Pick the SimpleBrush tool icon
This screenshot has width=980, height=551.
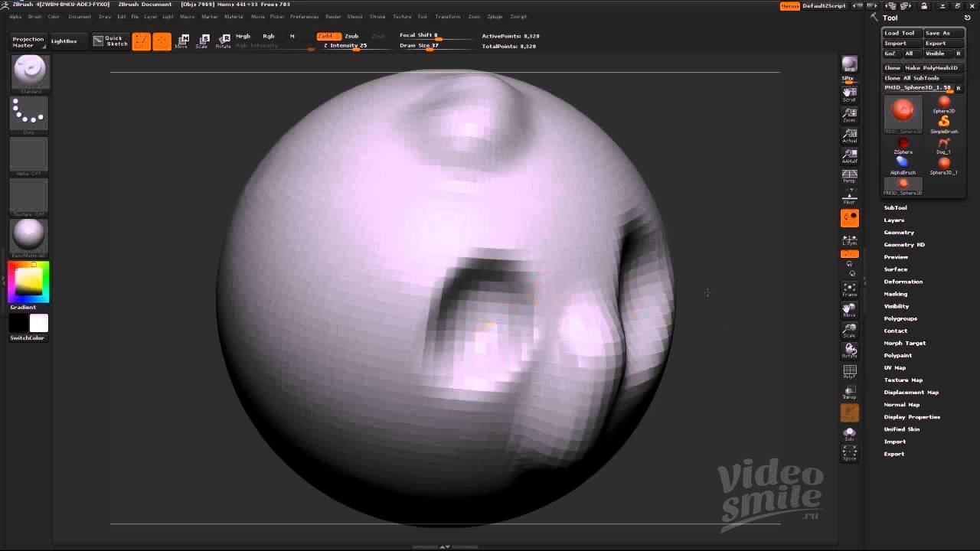[943, 123]
